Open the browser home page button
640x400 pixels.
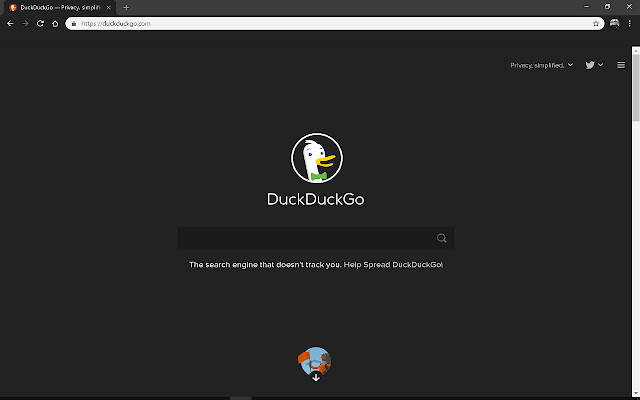[55, 24]
